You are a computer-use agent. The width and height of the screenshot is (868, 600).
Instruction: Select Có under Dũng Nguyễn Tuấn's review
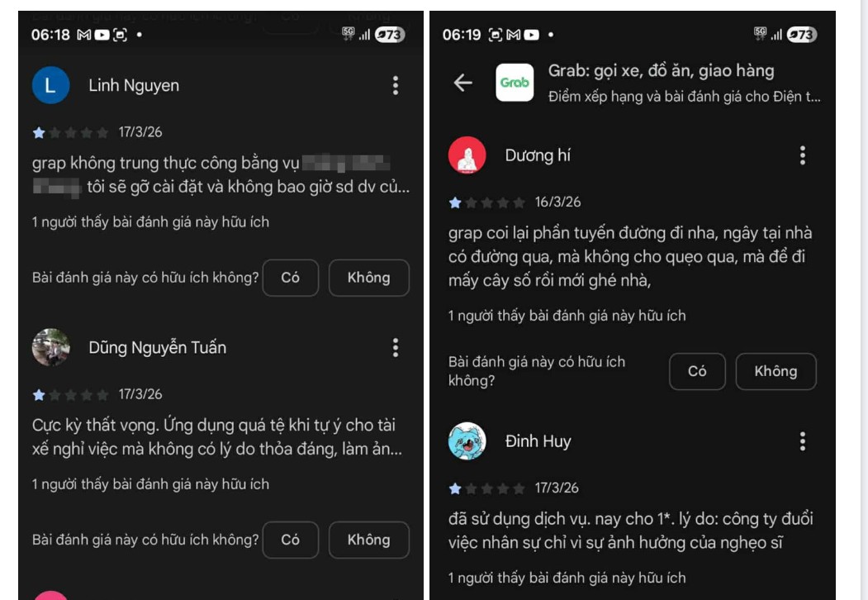pyautogui.click(x=291, y=540)
